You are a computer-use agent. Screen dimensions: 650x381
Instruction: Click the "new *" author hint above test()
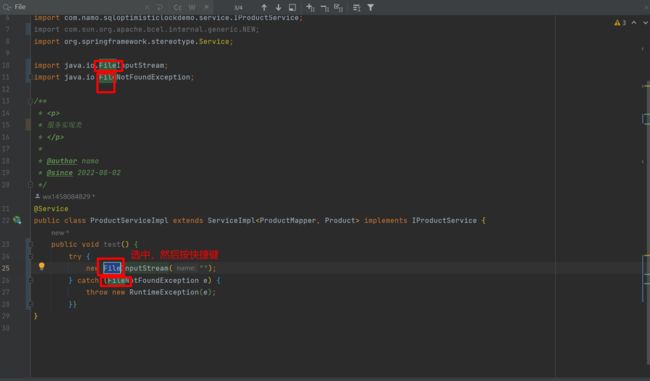(60, 233)
